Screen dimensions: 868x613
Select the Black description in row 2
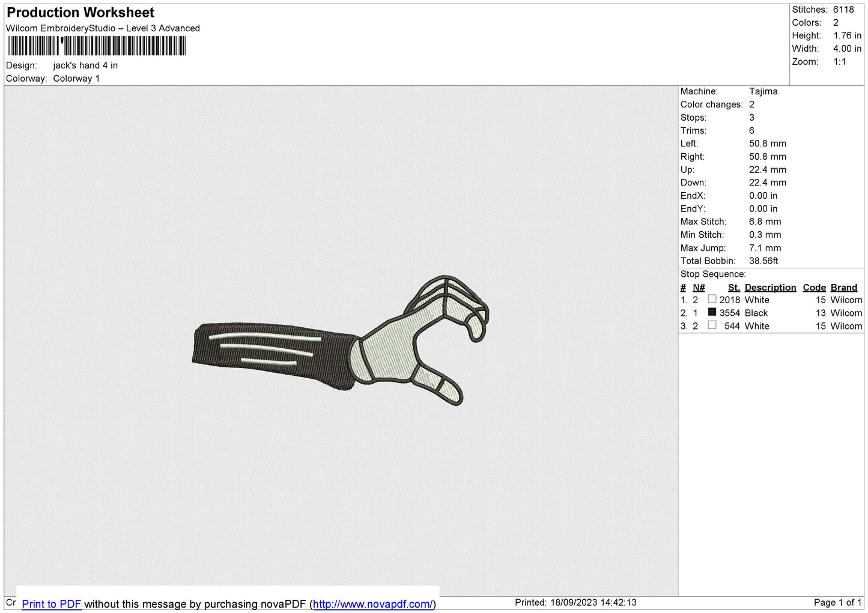(756, 313)
